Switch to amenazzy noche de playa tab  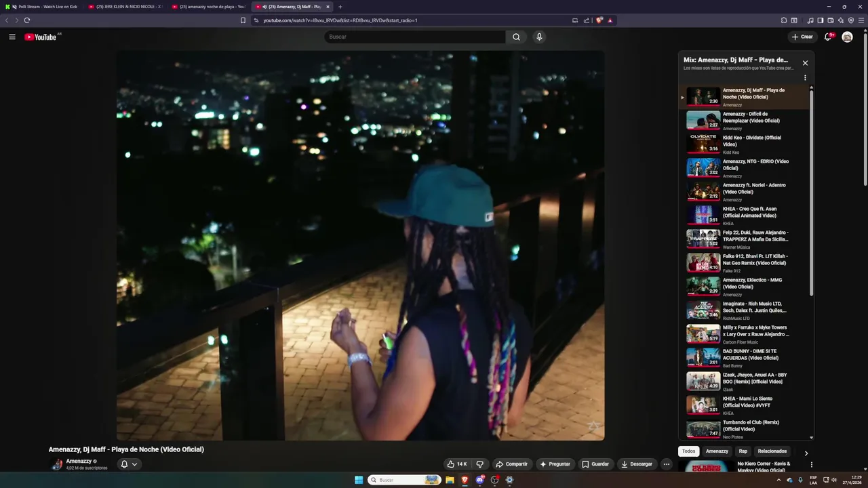209,7
